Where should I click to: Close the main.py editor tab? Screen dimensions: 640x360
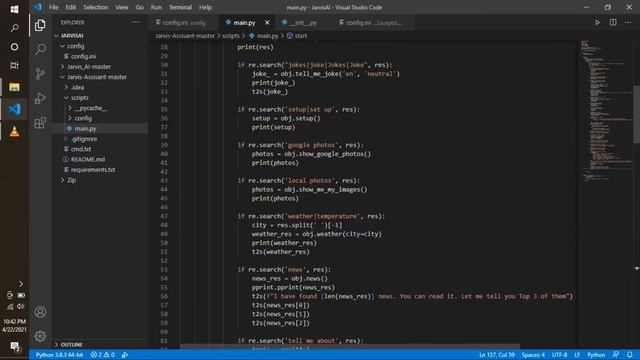click(267, 22)
